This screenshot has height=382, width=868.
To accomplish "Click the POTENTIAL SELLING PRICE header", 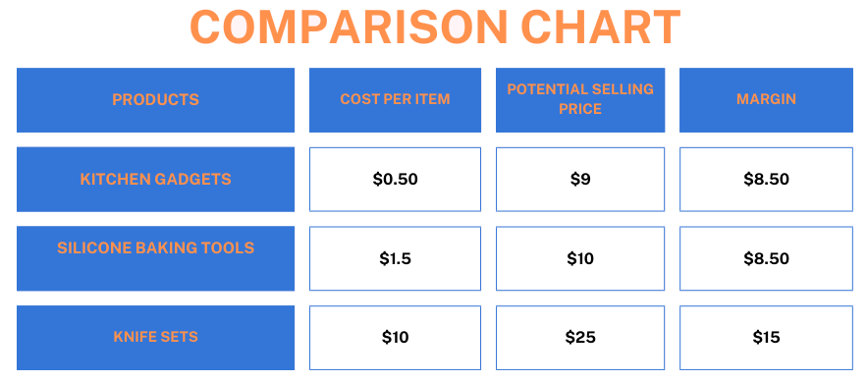I will (580, 100).
